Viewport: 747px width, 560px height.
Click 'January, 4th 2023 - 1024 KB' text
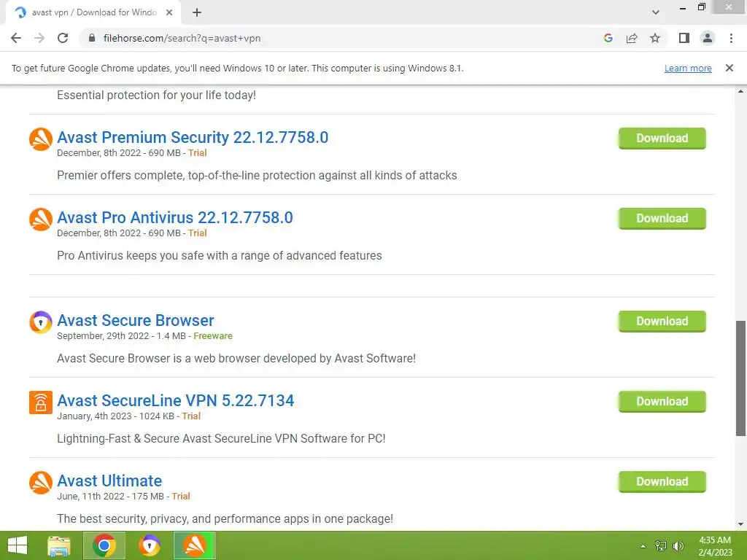click(116, 416)
